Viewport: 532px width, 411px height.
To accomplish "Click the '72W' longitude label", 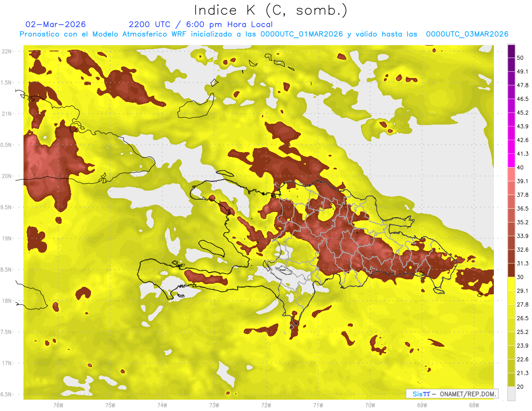I will point(266,405).
